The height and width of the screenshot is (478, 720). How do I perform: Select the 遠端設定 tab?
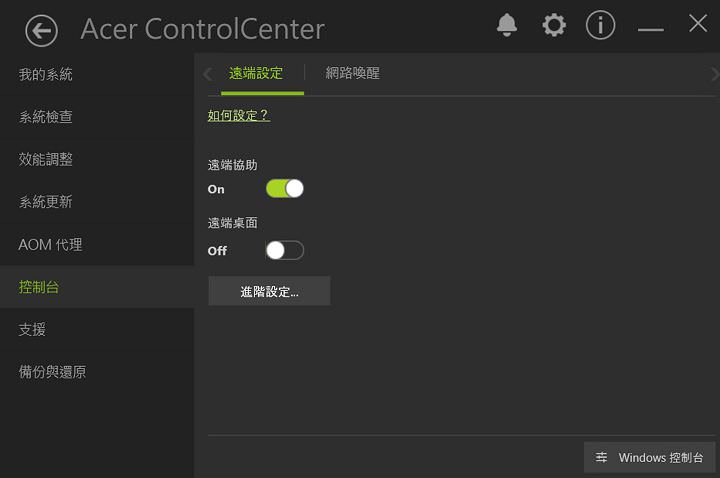[x=256, y=73]
